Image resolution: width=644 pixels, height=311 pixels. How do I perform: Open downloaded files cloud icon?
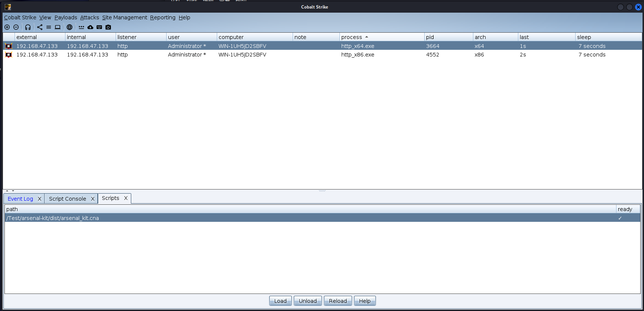(x=90, y=27)
